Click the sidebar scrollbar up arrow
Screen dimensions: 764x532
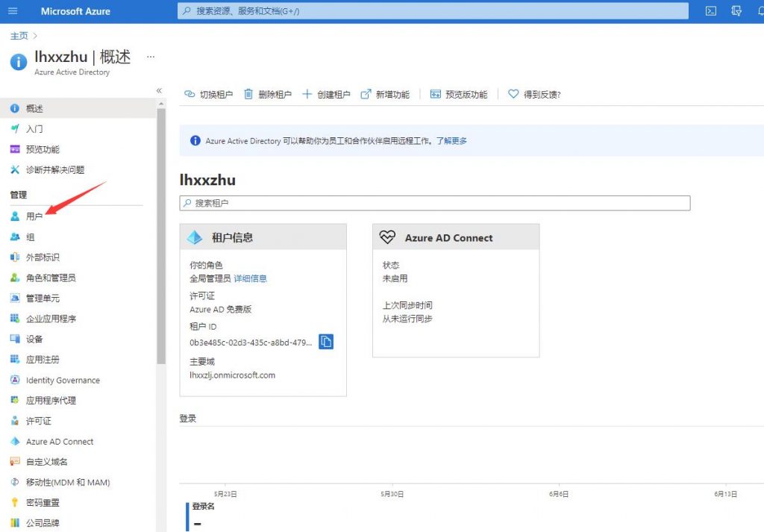coord(161,104)
